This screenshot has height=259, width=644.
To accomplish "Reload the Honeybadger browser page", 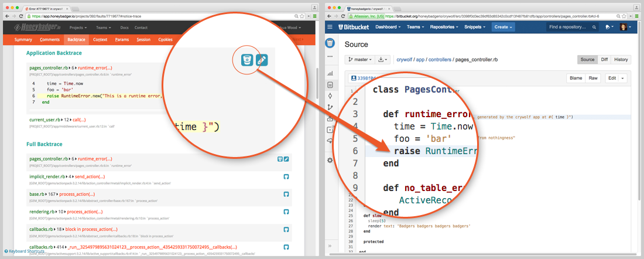I will click(x=21, y=16).
